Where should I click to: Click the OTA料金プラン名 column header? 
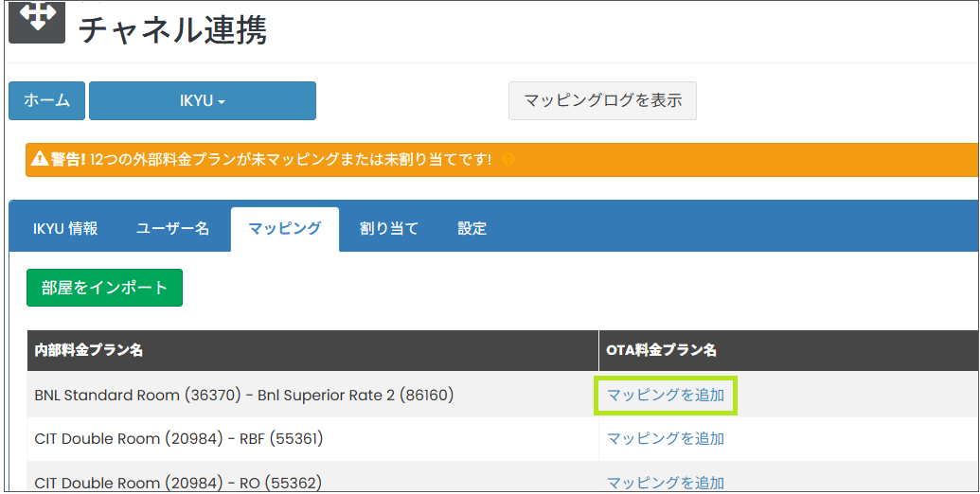click(x=661, y=350)
